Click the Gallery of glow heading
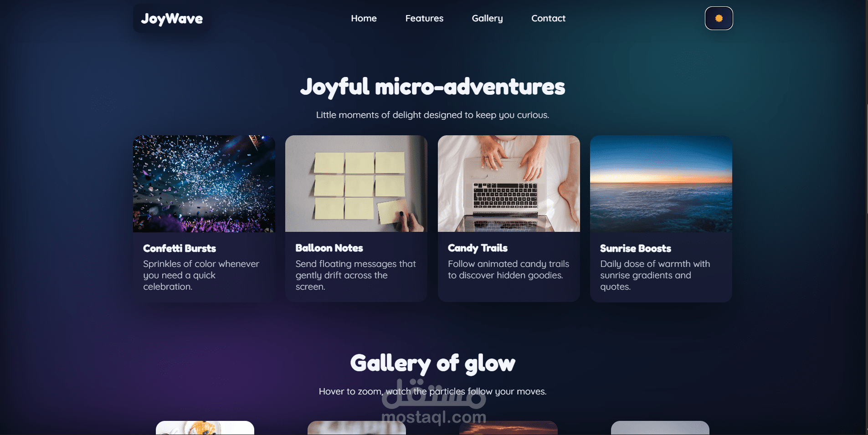868x435 pixels. (432, 363)
